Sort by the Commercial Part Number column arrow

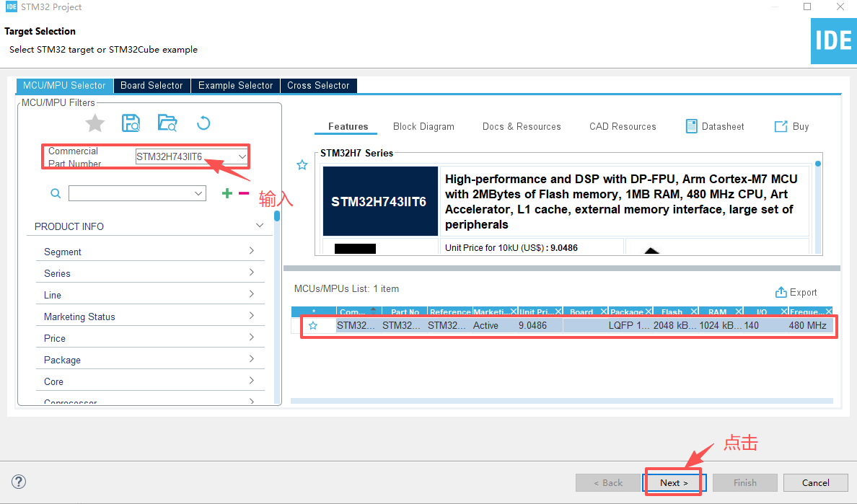(373, 309)
